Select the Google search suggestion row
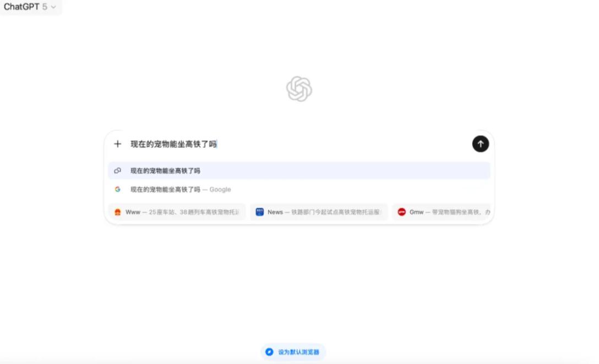599x364 pixels. (x=299, y=189)
